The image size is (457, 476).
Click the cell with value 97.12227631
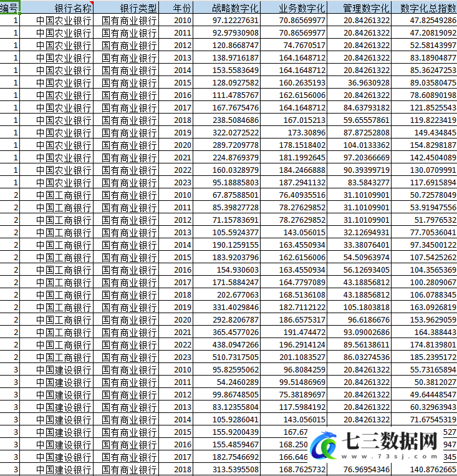tap(226, 20)
